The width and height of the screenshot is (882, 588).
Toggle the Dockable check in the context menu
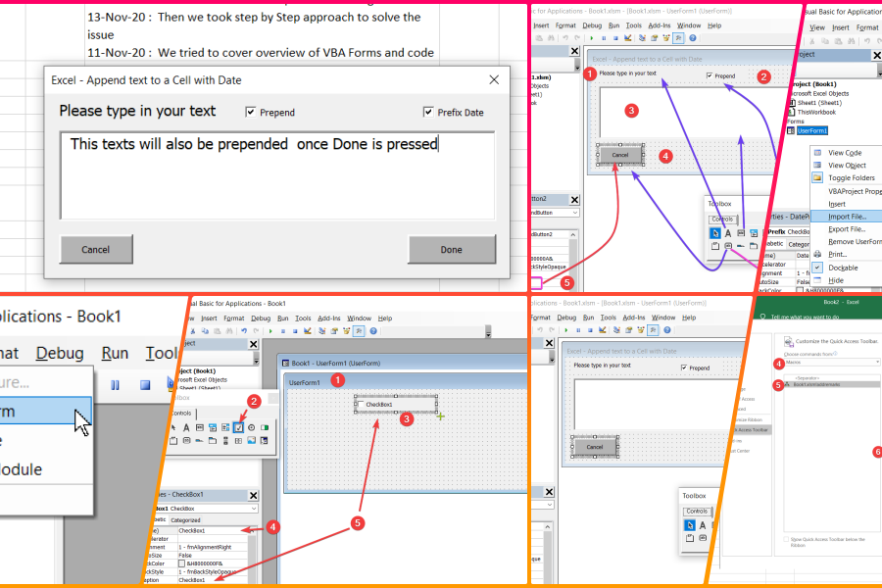coord(818,268)
